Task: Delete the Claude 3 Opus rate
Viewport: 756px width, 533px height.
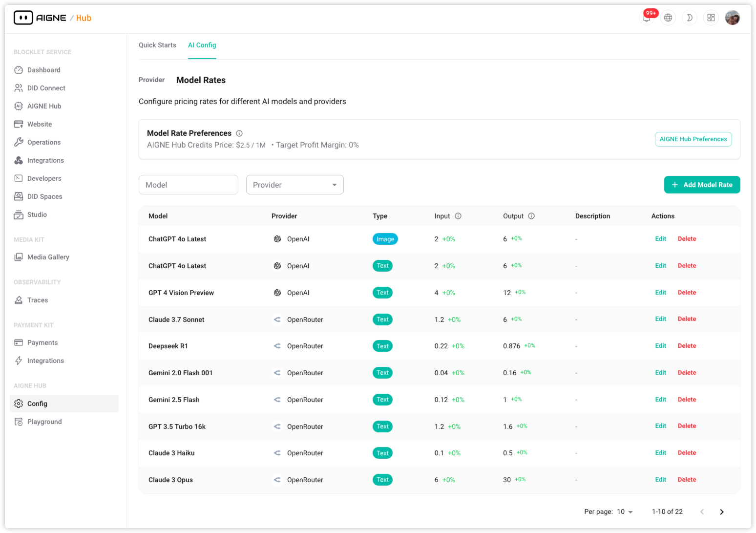Action: (687, 480)
